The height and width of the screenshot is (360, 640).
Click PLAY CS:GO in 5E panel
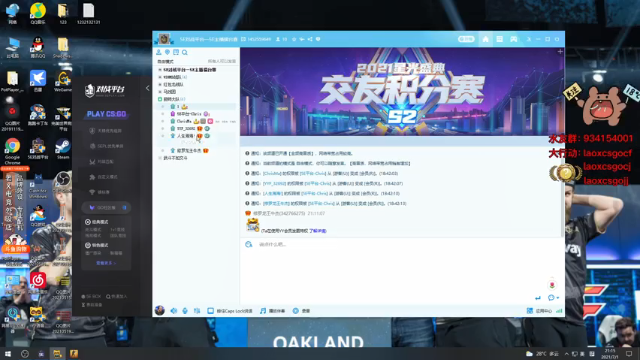tap(106, 114)
